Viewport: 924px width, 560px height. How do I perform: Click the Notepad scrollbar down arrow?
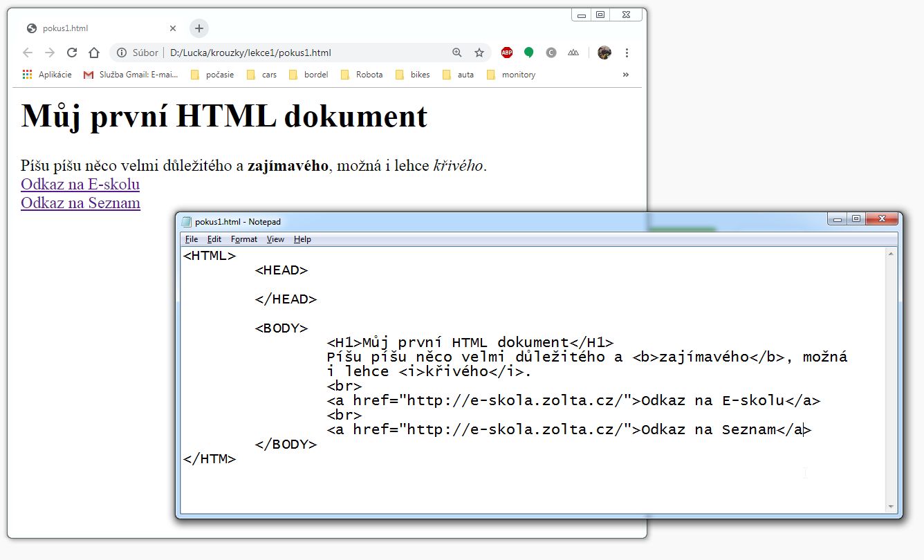891,507
